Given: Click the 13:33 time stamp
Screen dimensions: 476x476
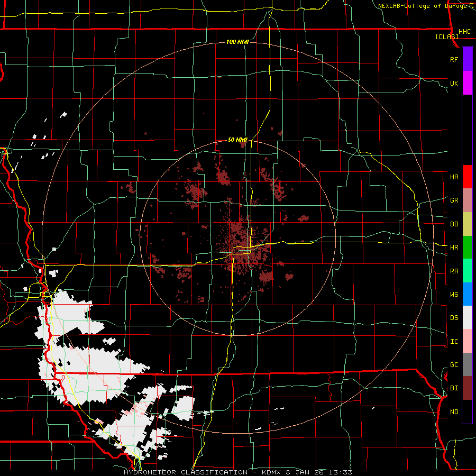Looking at the screenshot, I should pyautogui.click(x=342, y=472).
